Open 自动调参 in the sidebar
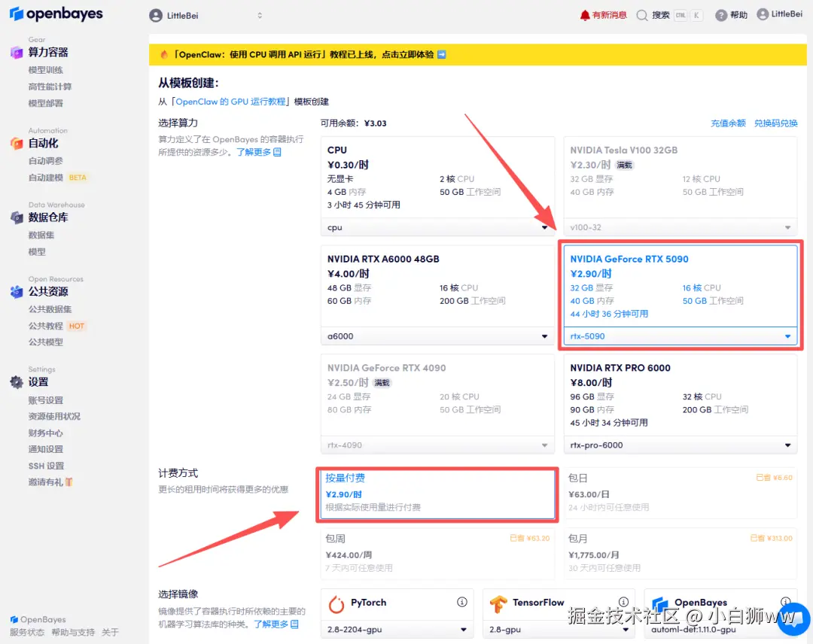This screenshot has width=813, height=644. pos(46,161)
